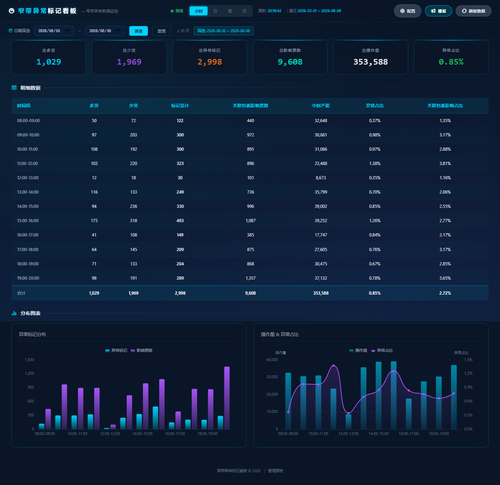Viewport: 500px width, 485px height.
Task: Click hourly output value 39,252
Action: (x=321, y=221)
